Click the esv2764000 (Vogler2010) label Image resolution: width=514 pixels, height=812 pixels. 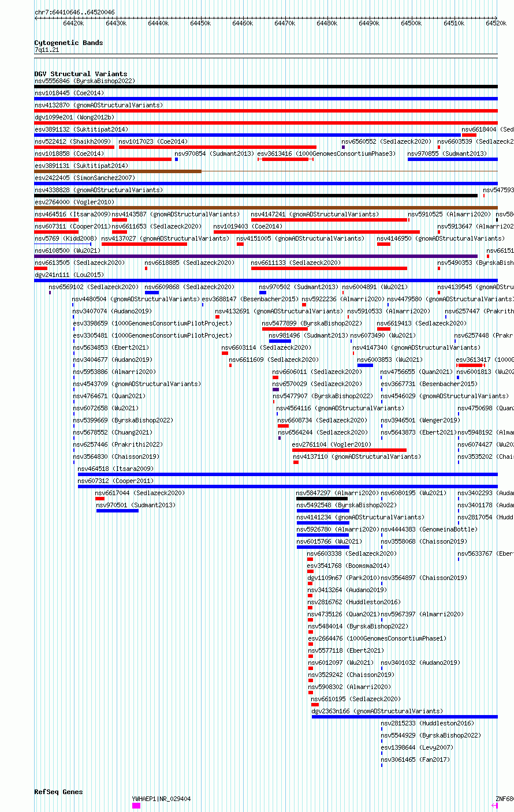(x=75, y=202)
